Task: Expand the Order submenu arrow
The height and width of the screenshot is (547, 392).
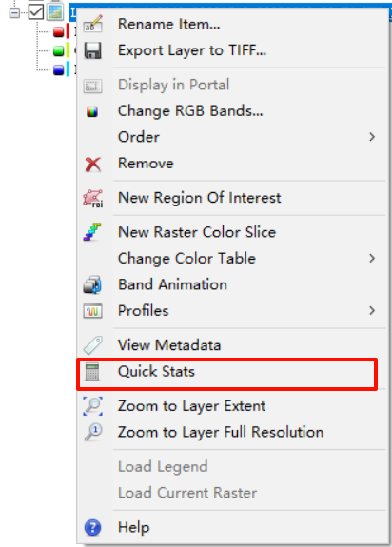Action: click(x=372, y=137)
